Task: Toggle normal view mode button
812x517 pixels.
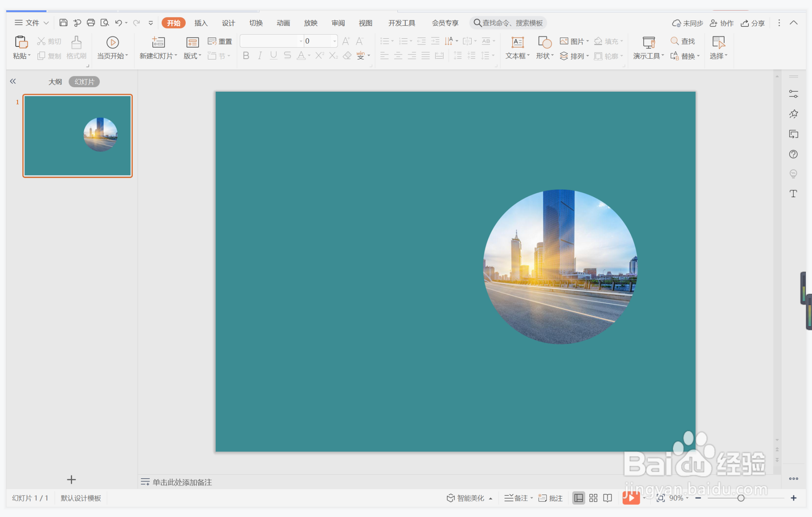Action: pos(578,498)
